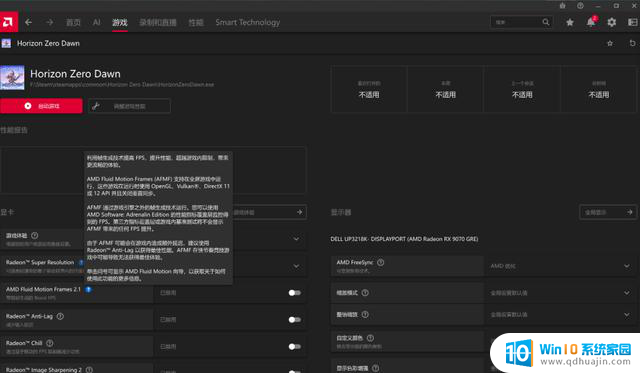Open help question mark in title bar
The height and width of the screenshot is (373, 640).
[x=580, y=6]
